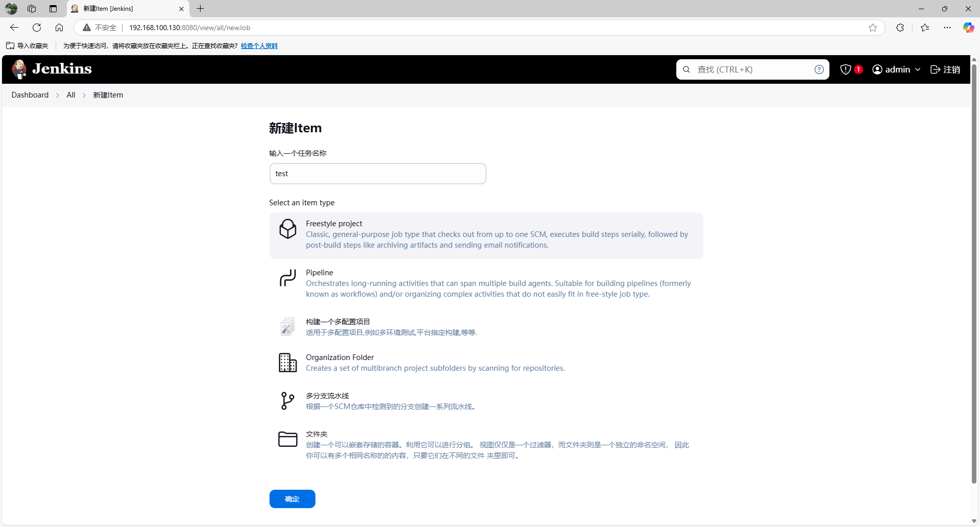Select the Organization Folder building icon
The height and width of the screenshot is (527, 980).
pos(288,363)
